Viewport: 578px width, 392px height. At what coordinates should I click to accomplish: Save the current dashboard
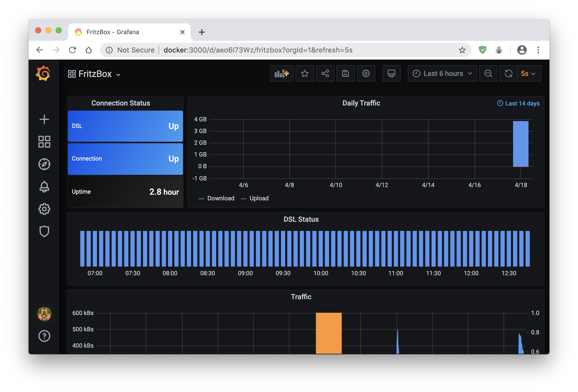click(x=345, y=73)
